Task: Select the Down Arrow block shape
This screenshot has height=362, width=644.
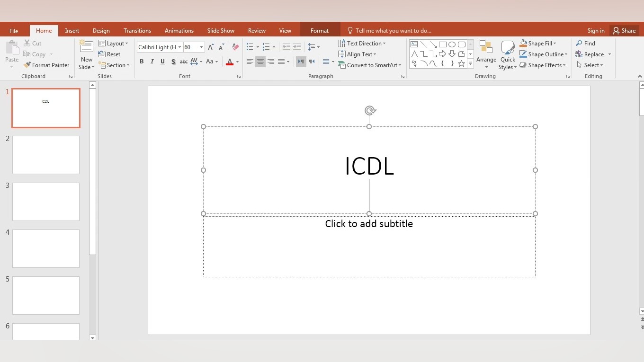Action: coord(452,54)
